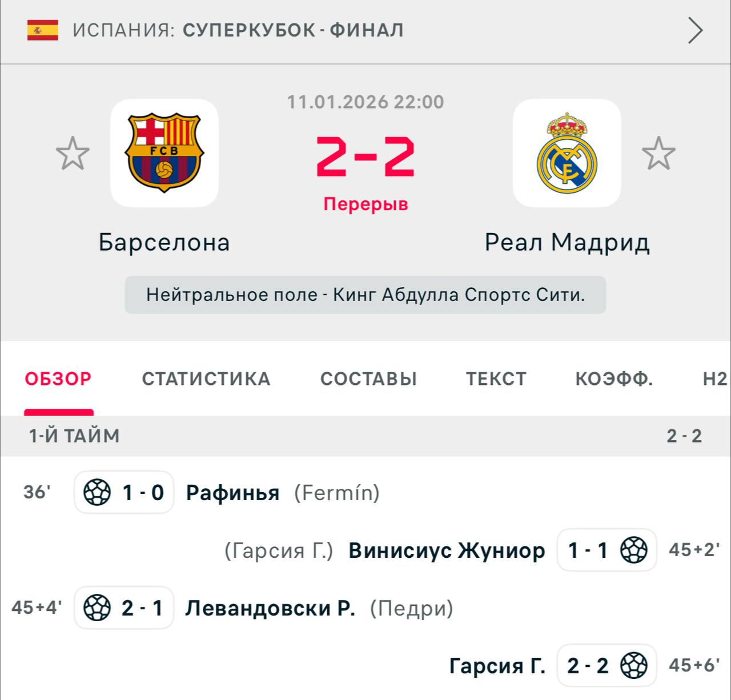Viewport: 731px width, 700px height.
Task: Favorite Реал Мадрид with the star toggle
Action: coord(658,153)
